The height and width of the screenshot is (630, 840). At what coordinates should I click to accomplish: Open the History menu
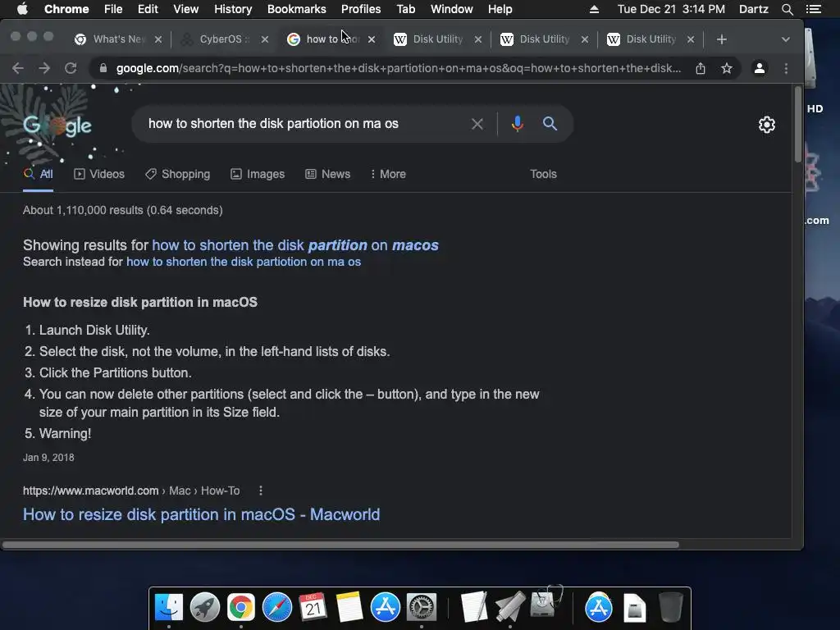[233, 9]
